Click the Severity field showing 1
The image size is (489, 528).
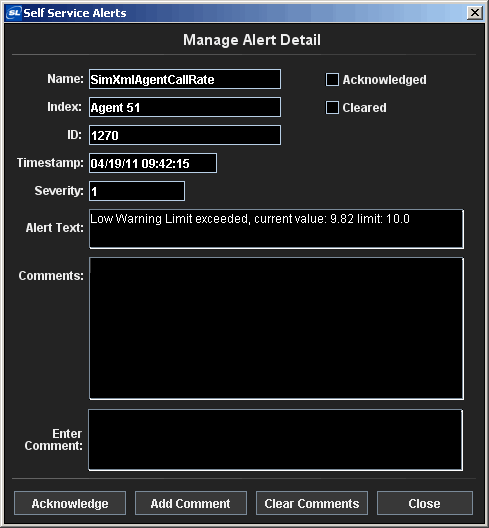coord(137,191)
